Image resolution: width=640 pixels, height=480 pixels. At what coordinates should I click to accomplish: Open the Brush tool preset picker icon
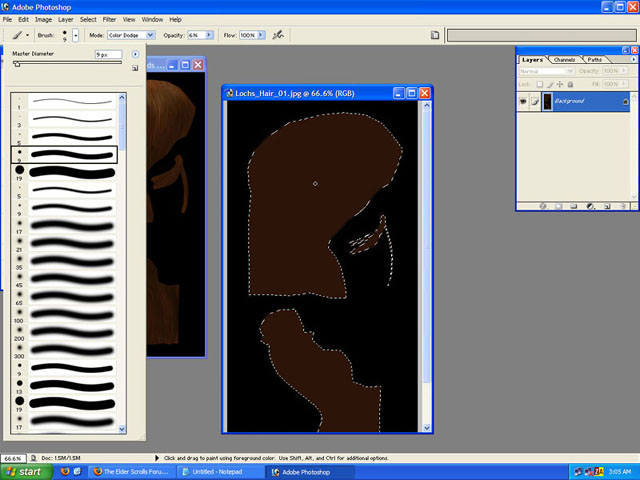coord(17,35)
